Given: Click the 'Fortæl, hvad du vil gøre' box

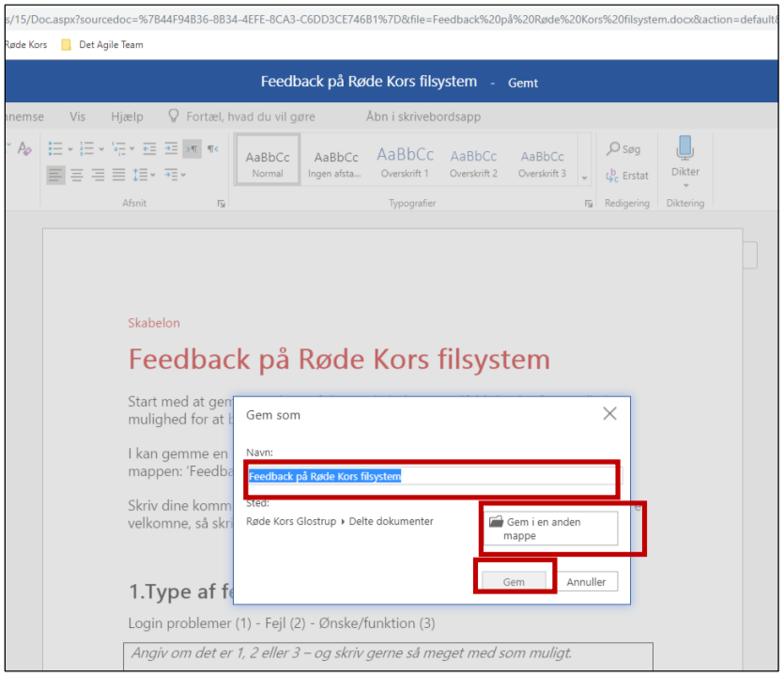Looking at the screenshot, I should 251,116.
